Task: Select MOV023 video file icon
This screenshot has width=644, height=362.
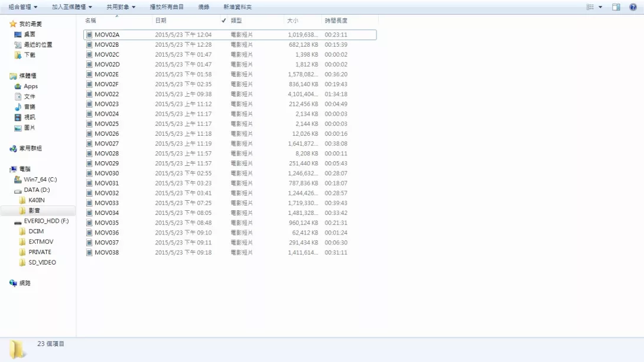Action: tap(89, 104)
